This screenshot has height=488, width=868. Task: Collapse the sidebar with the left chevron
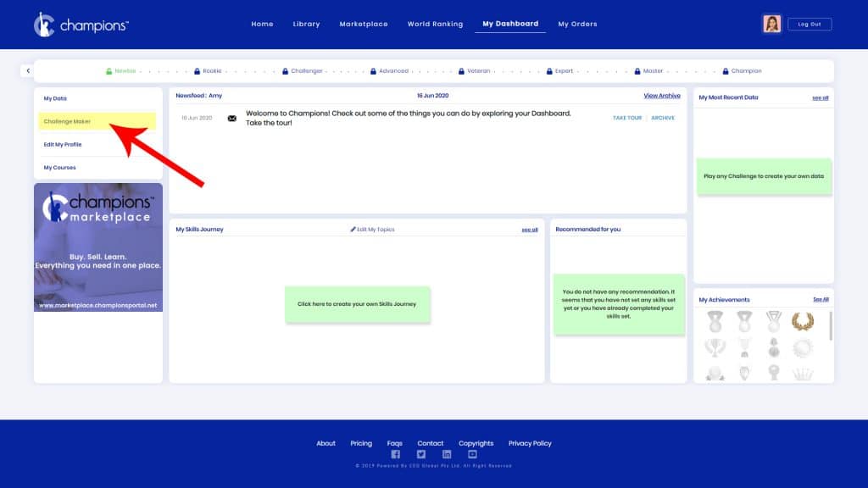click(x=28, y=71)
